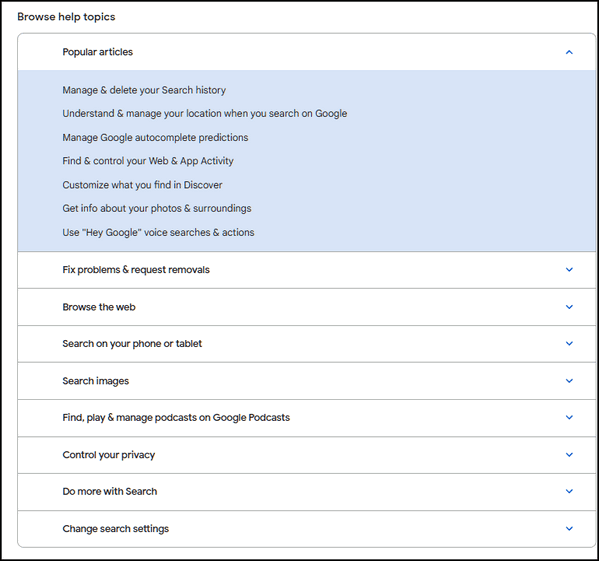Collapse the Popular articles header
Screen dimensions: 599x561
[x=306, y=52]
